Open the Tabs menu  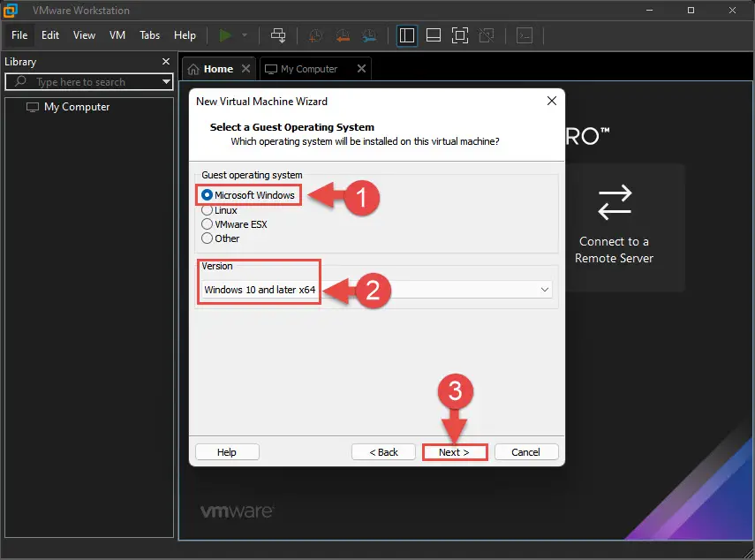point(150,35)
